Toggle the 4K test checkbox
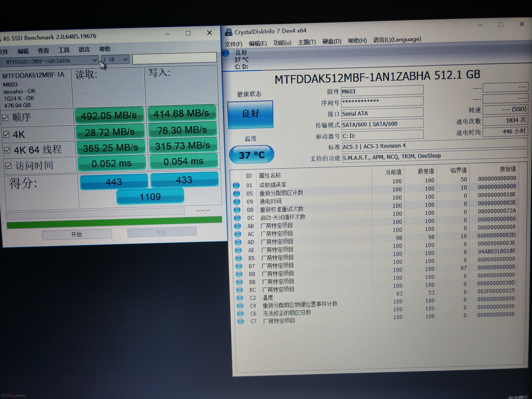Screen dimensions: 532x399 (6, 134)
